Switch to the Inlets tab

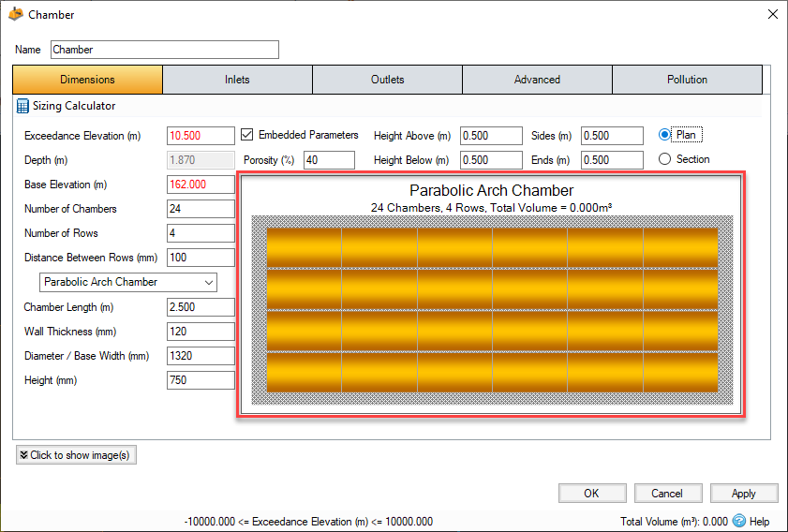pos(237,80)
